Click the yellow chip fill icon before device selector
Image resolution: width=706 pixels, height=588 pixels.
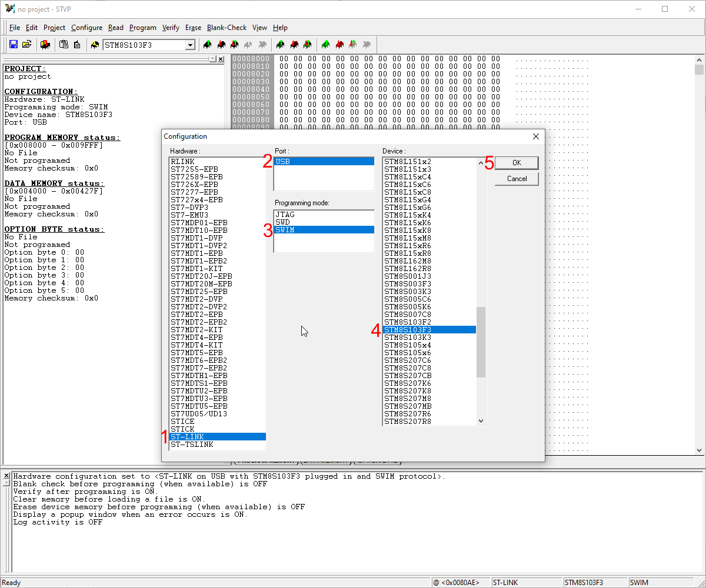coord(94,45)
